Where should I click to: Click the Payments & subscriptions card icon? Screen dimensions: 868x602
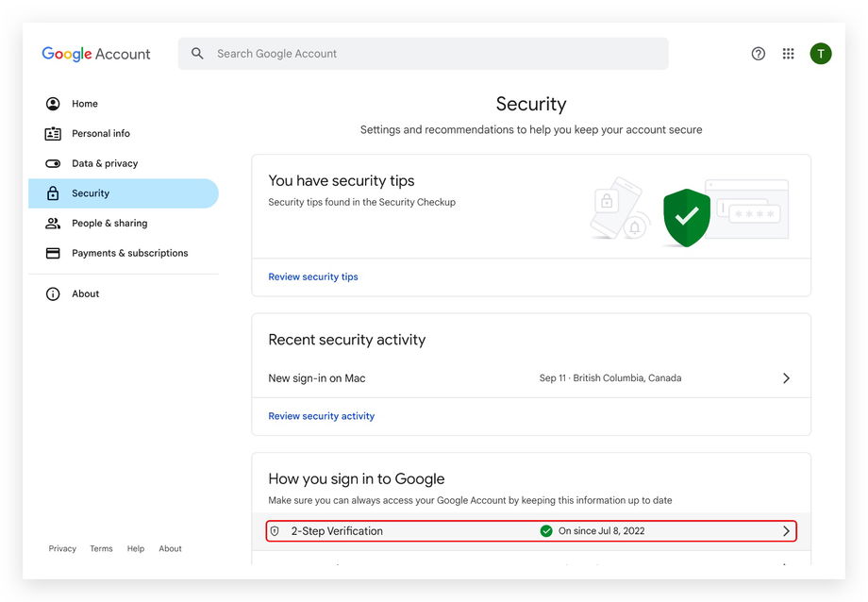click(x=53, y=253)
